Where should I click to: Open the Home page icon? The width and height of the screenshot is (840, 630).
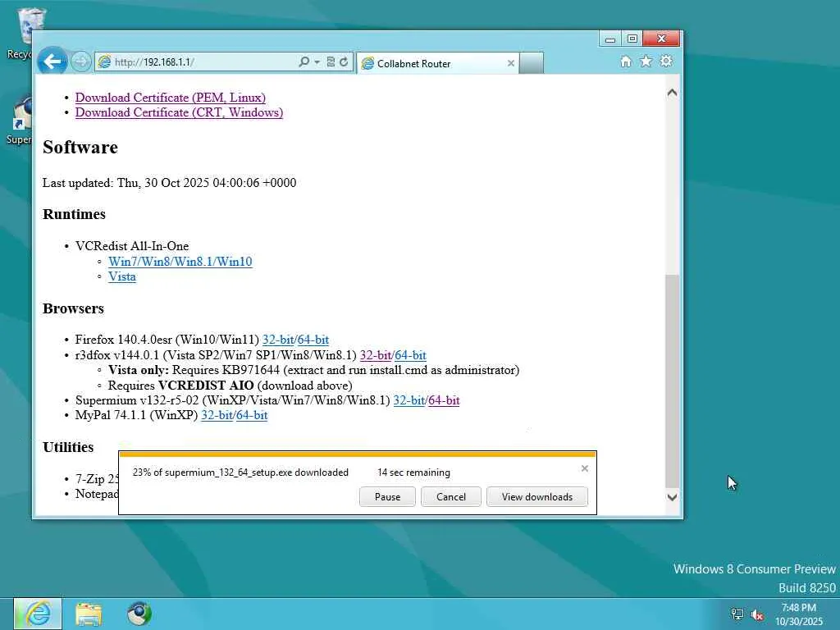point(626,62)
